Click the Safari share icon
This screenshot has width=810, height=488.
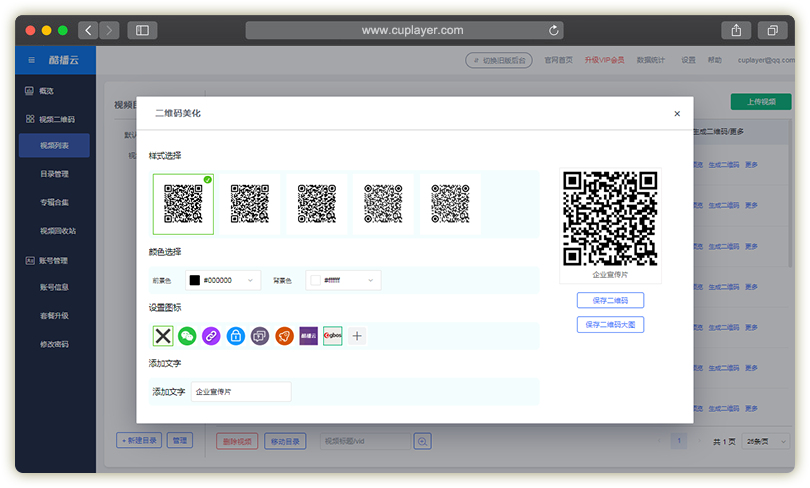point(736,30)
